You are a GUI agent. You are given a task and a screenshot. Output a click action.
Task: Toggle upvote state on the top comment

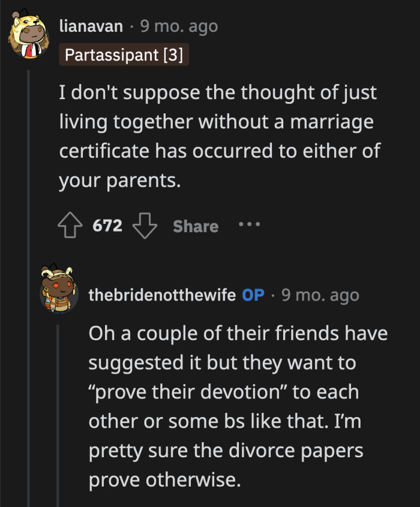pyautogui.click(x=71, y=226)
